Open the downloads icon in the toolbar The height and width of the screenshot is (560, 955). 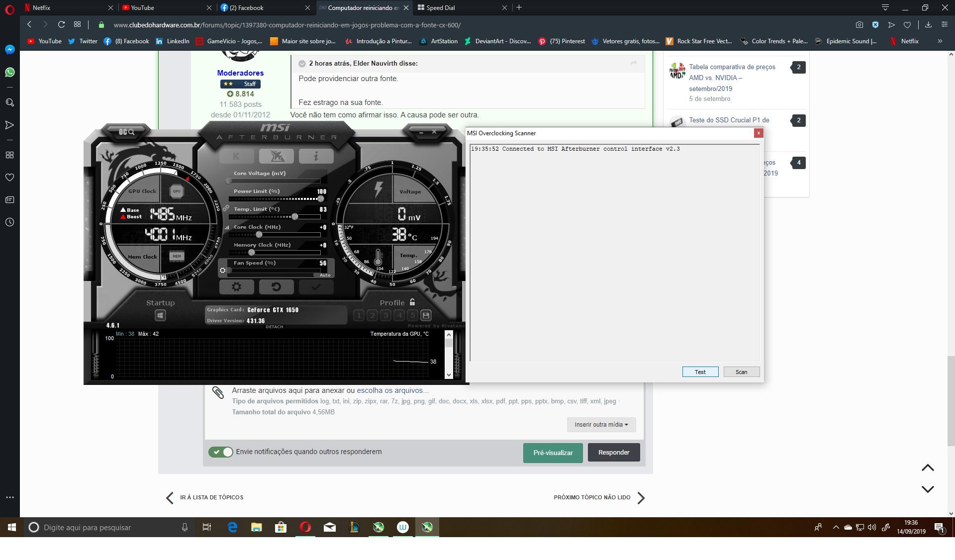tap(928, 24)
